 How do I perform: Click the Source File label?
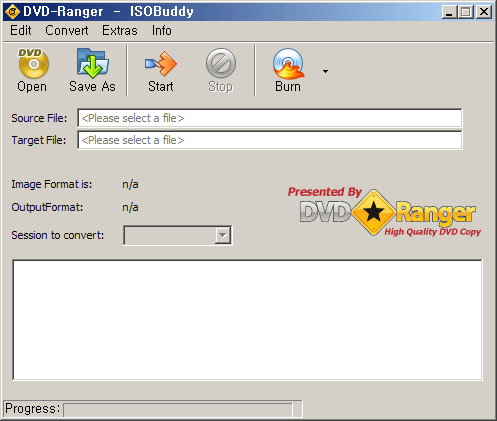[x=39, y=118]
